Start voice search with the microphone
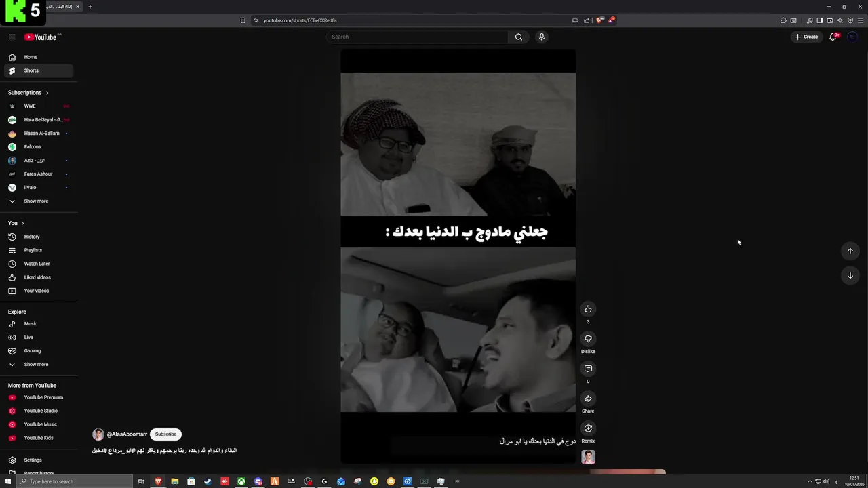Screen dimensions: 868x488 pos(541,37)
